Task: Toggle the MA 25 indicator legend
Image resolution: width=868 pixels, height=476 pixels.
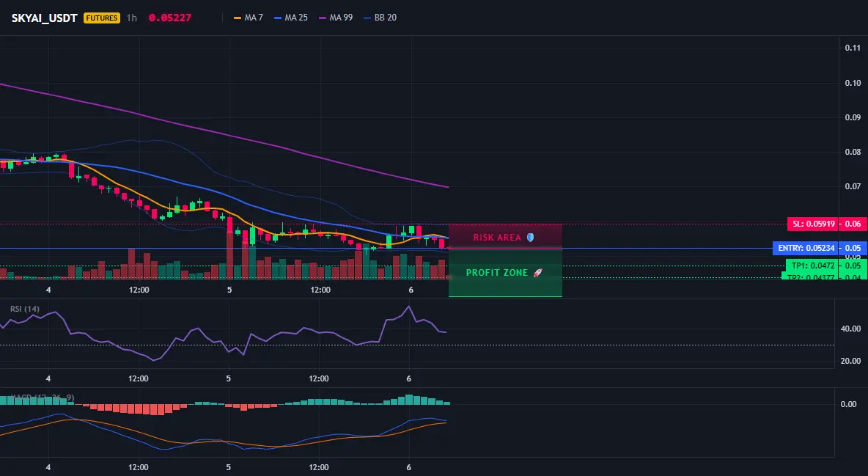Action: (x=290, y=18)
